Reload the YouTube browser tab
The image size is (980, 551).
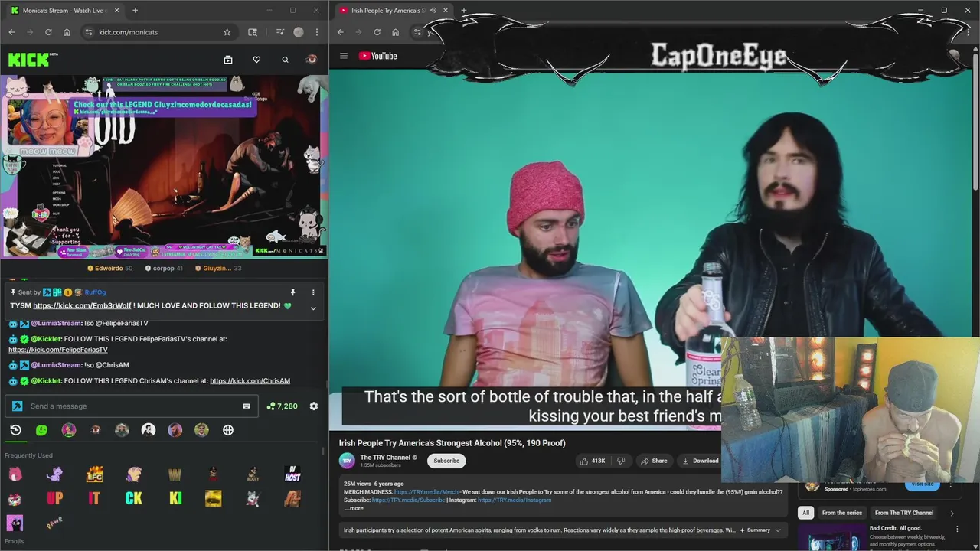coord(377,32)
